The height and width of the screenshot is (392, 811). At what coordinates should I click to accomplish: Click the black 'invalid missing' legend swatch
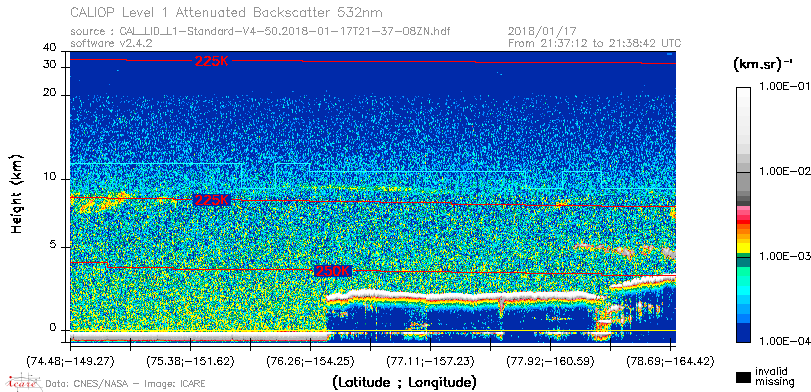tap(744, 378)
